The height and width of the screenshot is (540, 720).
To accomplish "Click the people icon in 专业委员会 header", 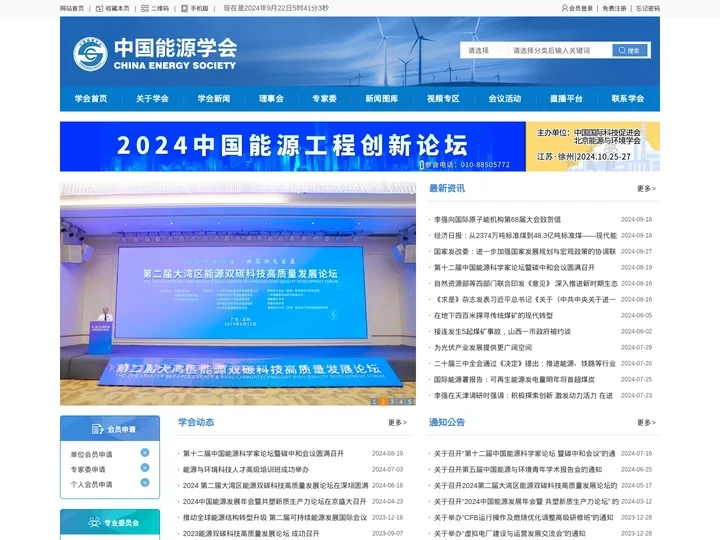I will [x=94, y=522].
